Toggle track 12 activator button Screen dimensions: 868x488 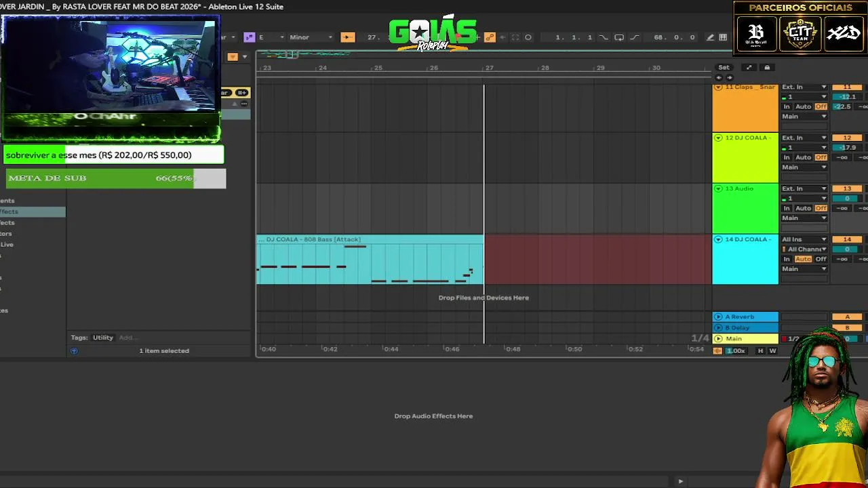pos(847,138)
